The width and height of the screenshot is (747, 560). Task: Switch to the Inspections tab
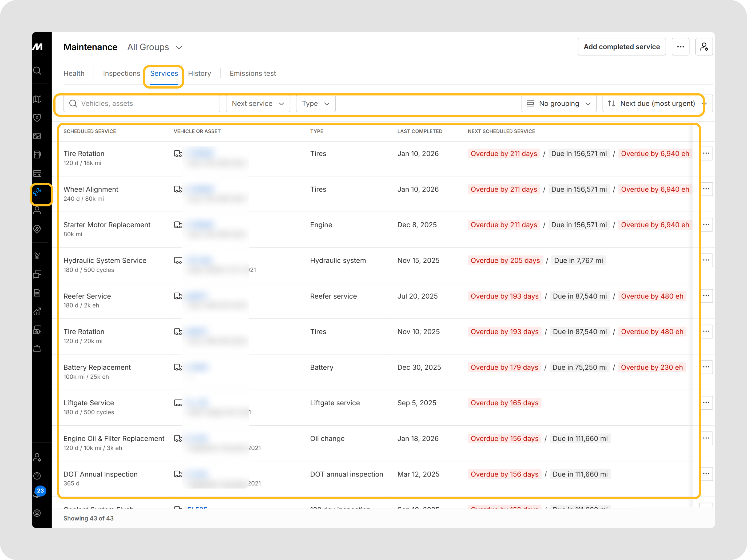[122, 74]
